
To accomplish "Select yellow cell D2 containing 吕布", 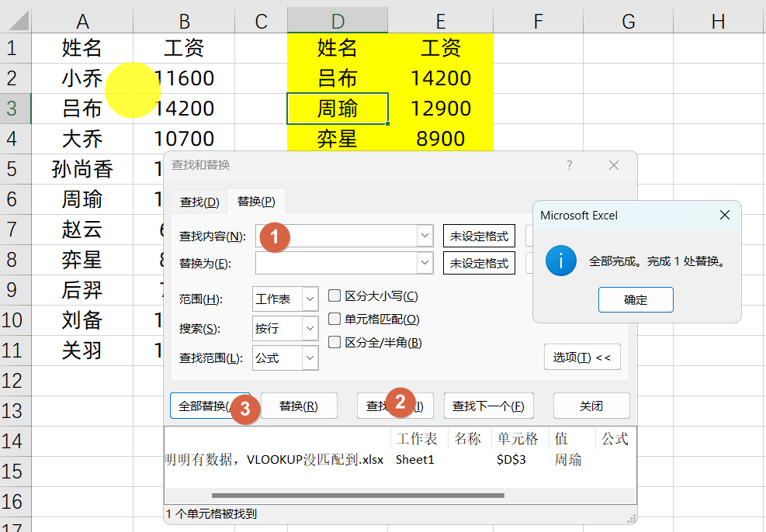I will [x=338, y=78].
